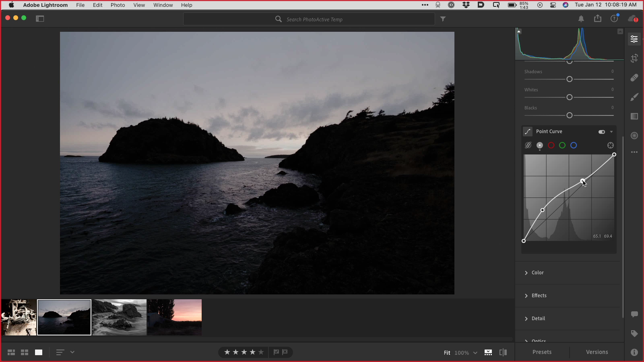Select the Linear Gradient tool
Image resolution: width=644 pixels, height=362 pixels.
coord(634,116)
